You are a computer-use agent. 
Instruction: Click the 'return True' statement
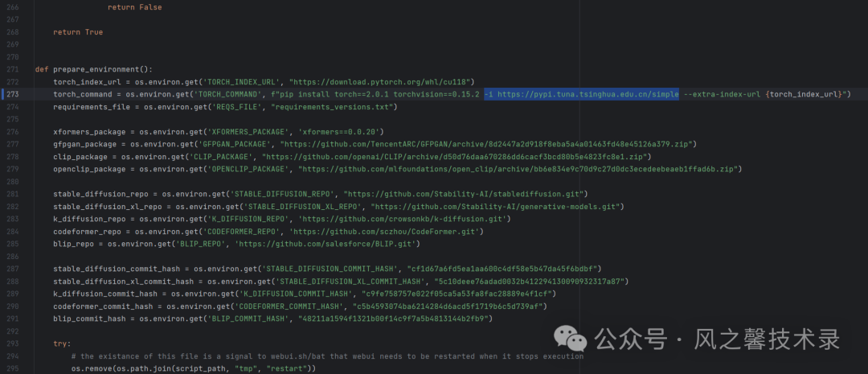pyautogui.click(x=78, y=32)
